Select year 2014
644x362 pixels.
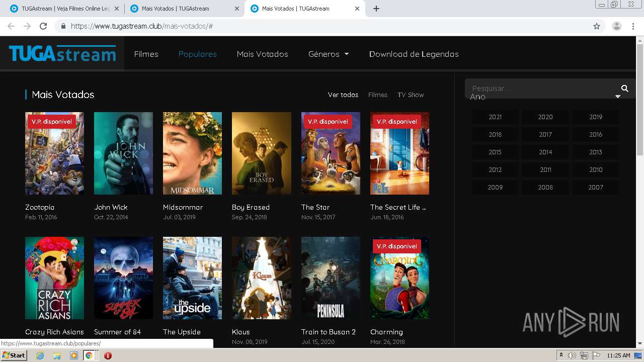coord(545,152)
